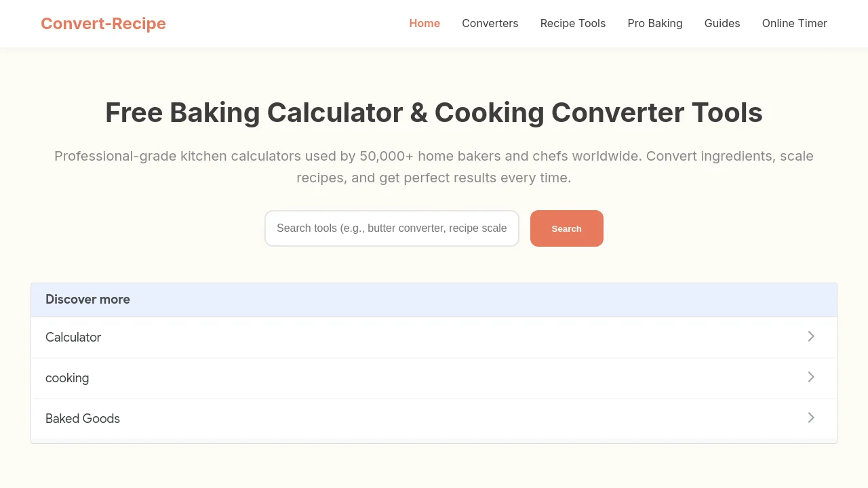
Task: Click the chevron arrow beside Calculator
Action: coord(811,336)
